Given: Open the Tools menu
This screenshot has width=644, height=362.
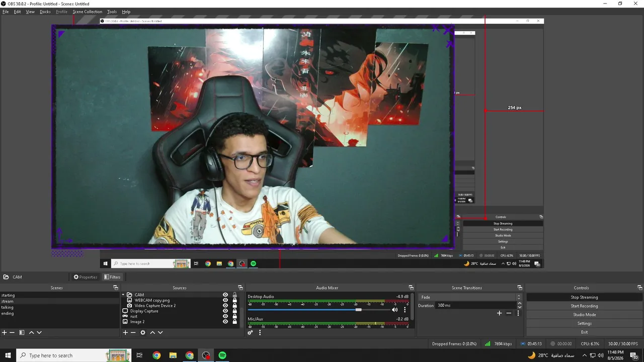Looking at the screenshot, I should point(112,12).
